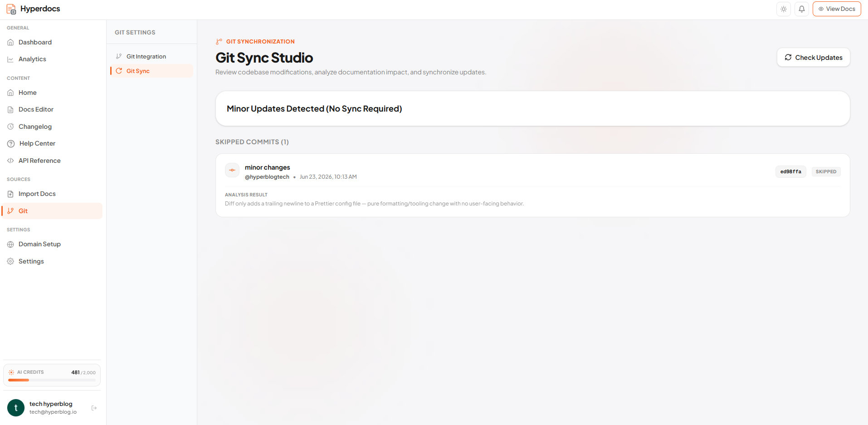Viewport: 868px width, 425px height.
Task: Open Settings in the sidebar
Action: pos(52,261)
